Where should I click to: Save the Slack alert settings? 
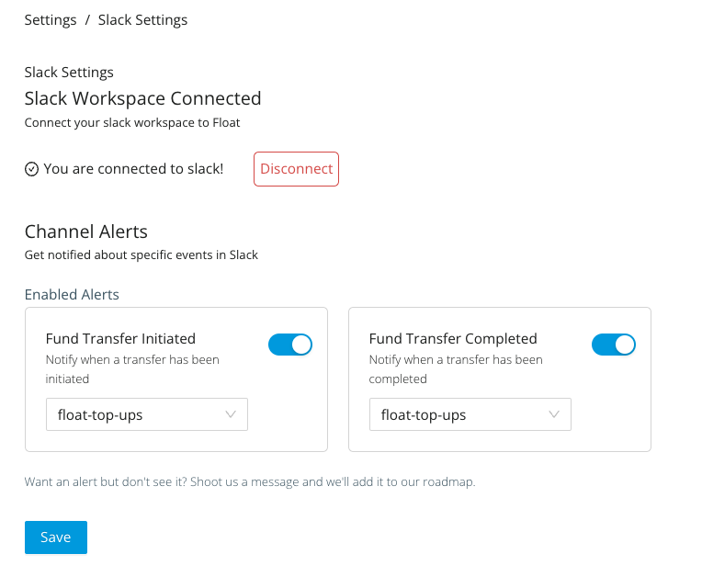[56, 537]
